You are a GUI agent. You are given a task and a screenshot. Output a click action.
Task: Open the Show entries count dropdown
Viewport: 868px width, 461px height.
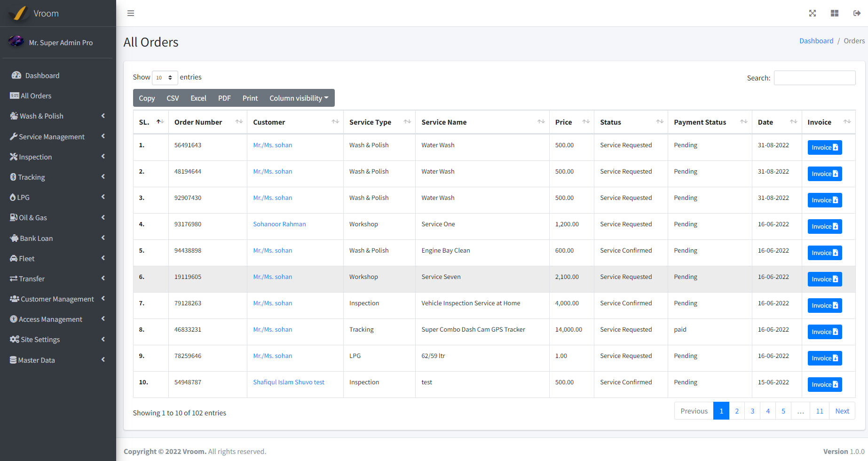click(165, 78)
